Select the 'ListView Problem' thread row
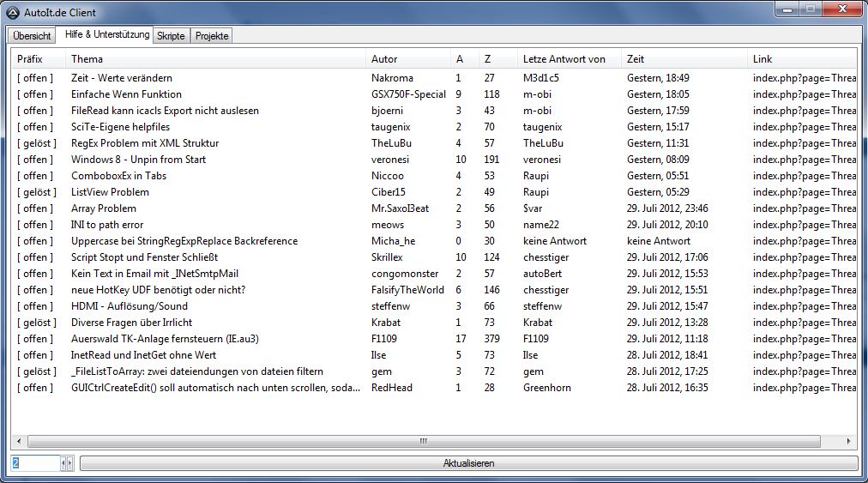 click(110, 192)
